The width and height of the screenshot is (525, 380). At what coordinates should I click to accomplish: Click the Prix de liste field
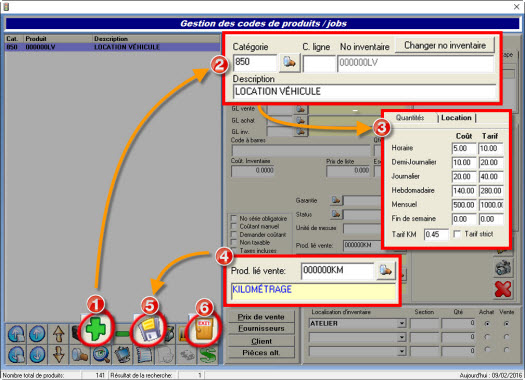[348, 171]
